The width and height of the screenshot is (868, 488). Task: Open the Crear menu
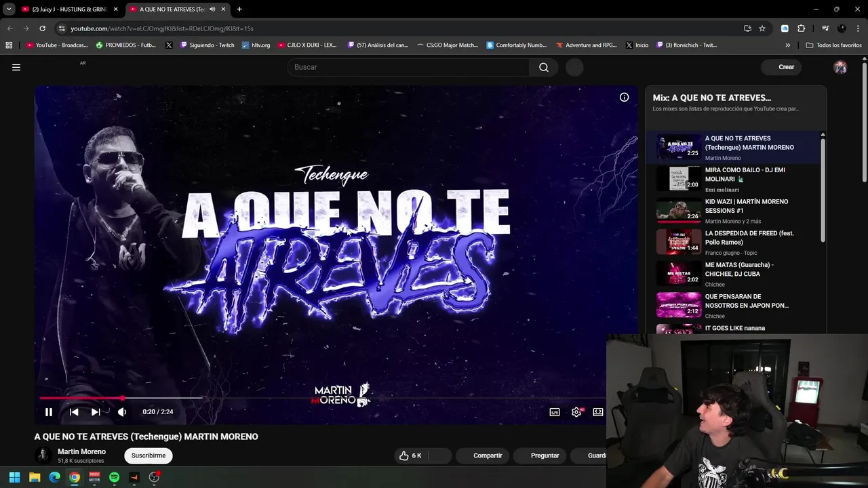781,67
